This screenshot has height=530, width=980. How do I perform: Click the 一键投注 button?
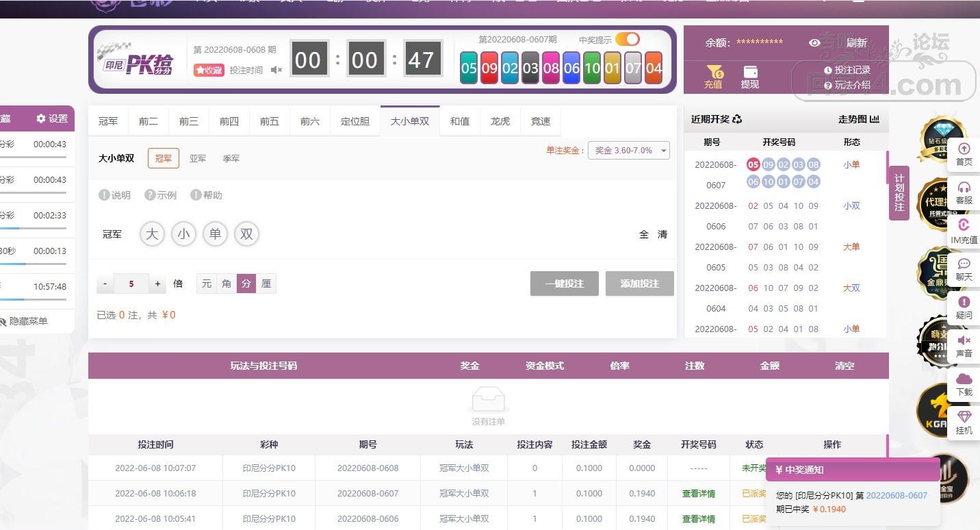[x=564, y=283]
